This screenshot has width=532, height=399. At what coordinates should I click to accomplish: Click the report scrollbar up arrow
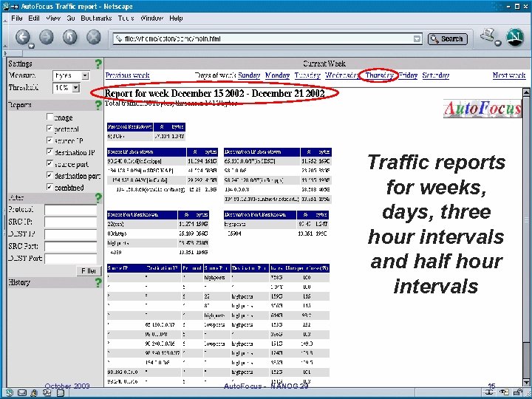(526, 92)
